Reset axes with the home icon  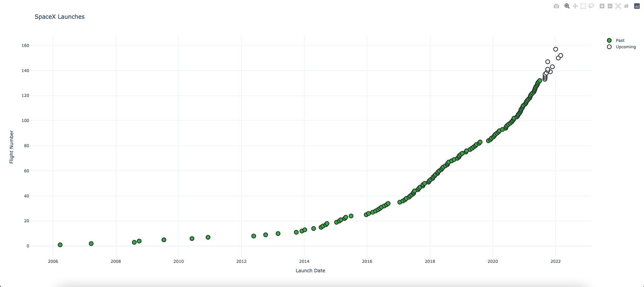[x=626, y=6]
